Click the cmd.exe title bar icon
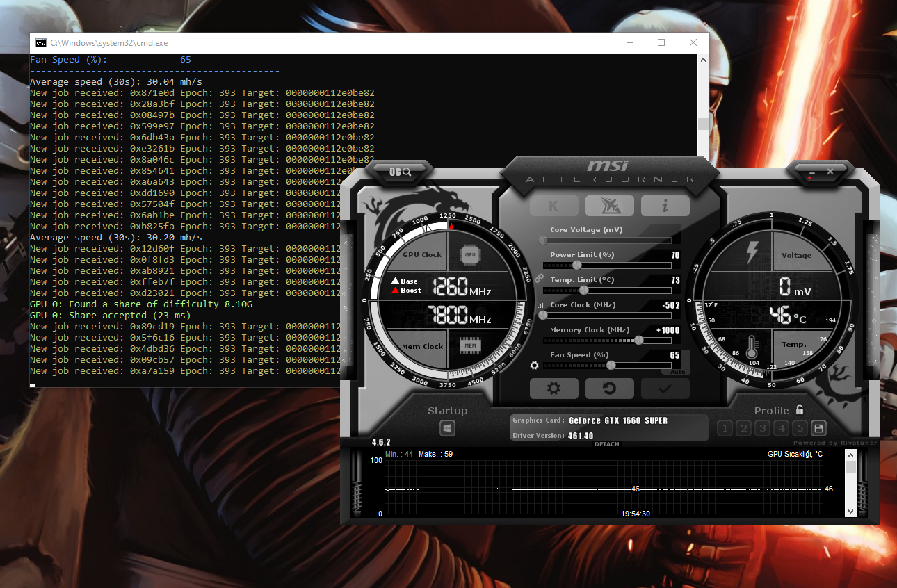 click(x=41, y=42)
